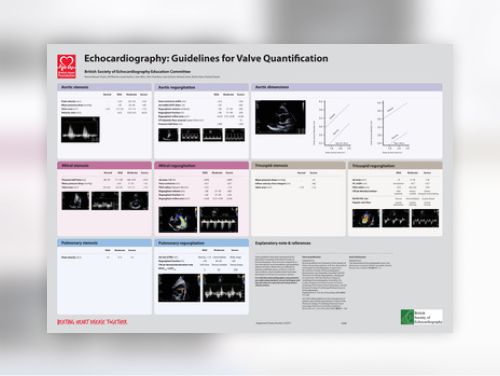Open the Doppler trace image under Aortic stenosis
500x376 pixels.
click(x=80, y=129)
